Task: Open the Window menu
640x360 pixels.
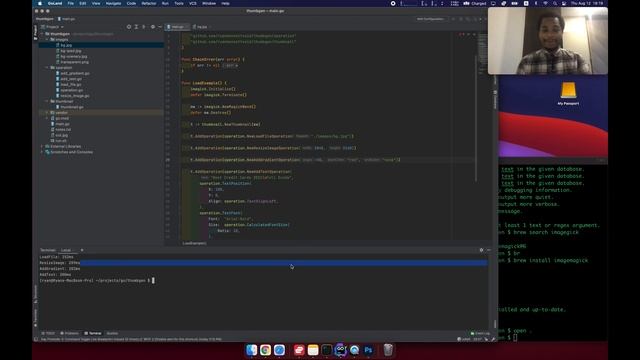Action: (209, 3)
